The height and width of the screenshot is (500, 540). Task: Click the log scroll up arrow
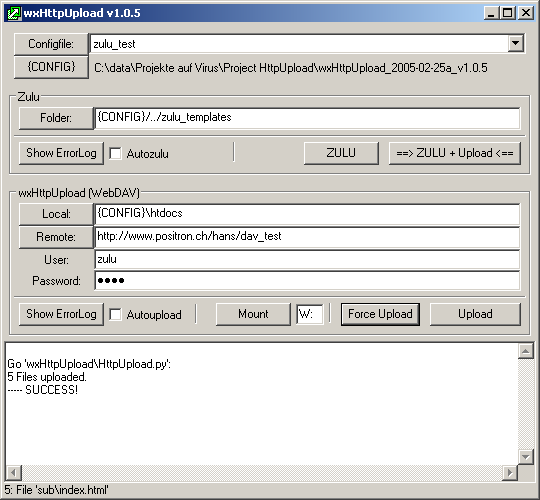coord(526,352)
